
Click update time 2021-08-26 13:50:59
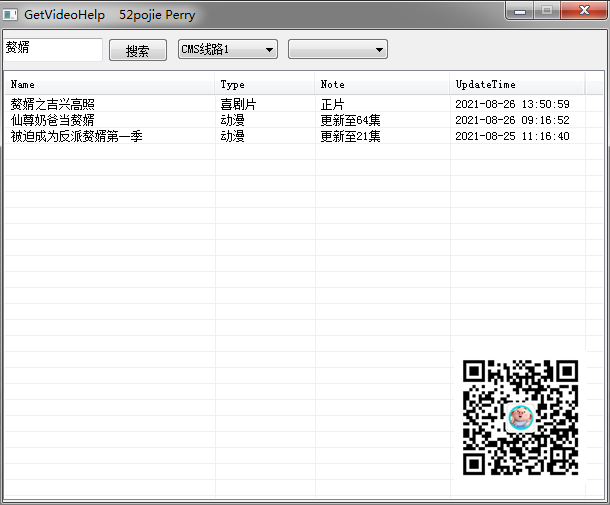(512, 104)
